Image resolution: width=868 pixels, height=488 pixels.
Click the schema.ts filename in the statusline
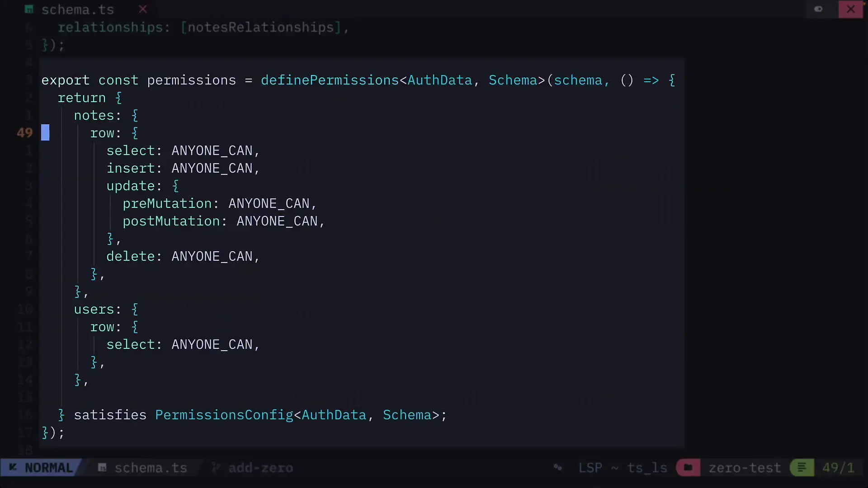(x=151, y=468)
